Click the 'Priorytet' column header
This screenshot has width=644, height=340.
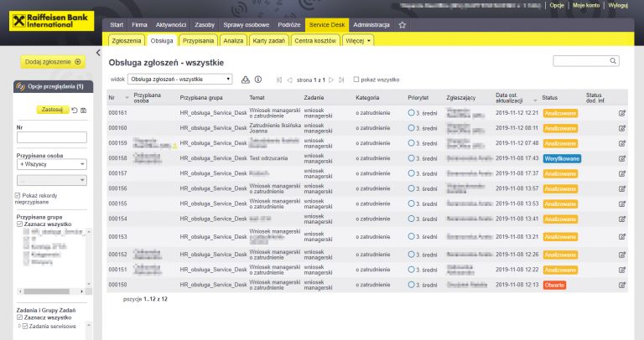click(418, 98)
